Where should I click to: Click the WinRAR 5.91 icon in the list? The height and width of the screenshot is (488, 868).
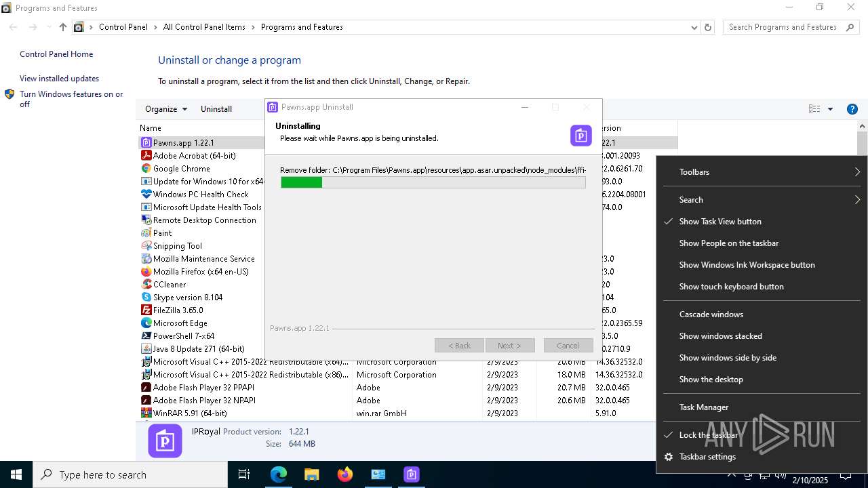(x=146, y=413)
